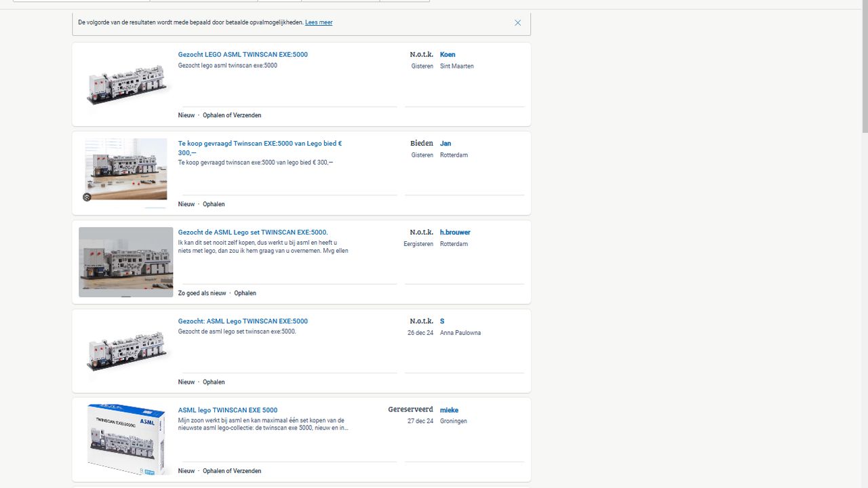Dismiss the paid-ranking notice banner
This screenshot has height=488, width=868.
pyautogui.click(x=517, y=23)
